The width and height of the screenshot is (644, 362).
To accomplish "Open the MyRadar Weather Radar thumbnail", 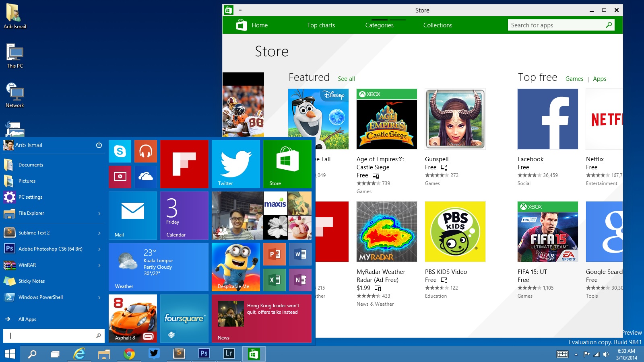I will click(x=386, y=232).
